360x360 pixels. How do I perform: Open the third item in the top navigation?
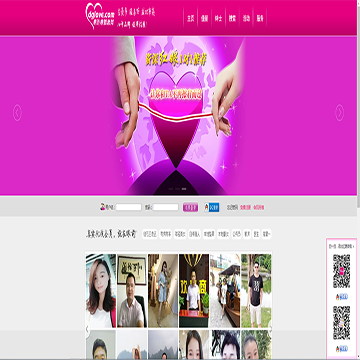(x=218, y=19)
